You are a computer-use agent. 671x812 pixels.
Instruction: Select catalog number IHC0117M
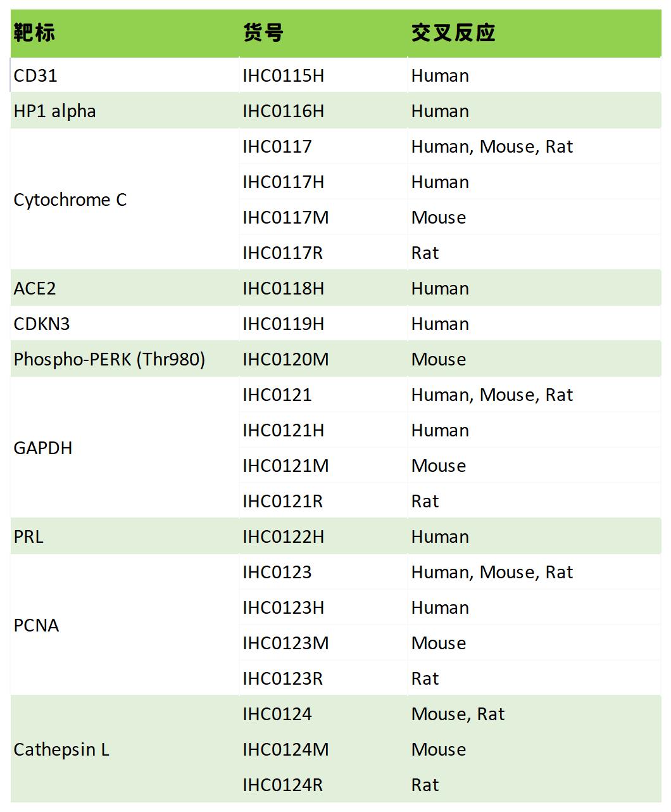285,218
